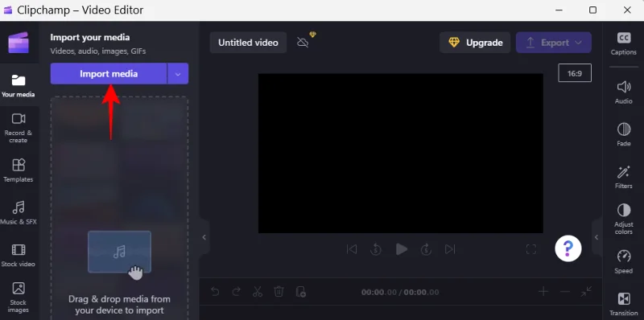Screen dimensions: 644x320
Task: Click the black video preview canvas
Action: coord(400,154)
